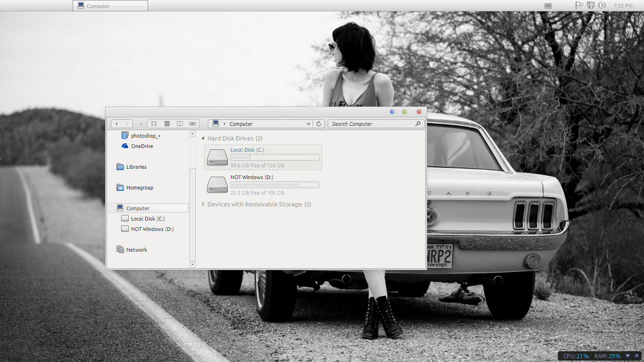Go back with the Explorer back arrow
Viewport: 644px width, 362px height.
pyautogui.click(x=117, y=124)
